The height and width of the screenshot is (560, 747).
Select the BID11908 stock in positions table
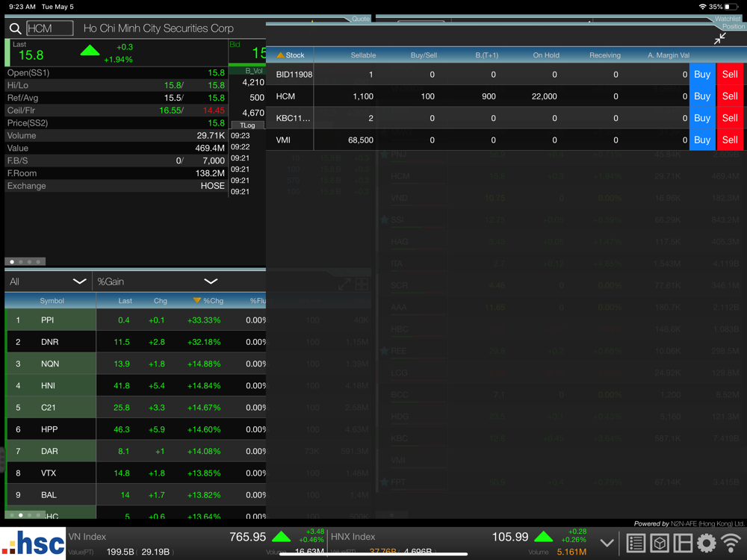pyautogui.click(x=294, y=74)
